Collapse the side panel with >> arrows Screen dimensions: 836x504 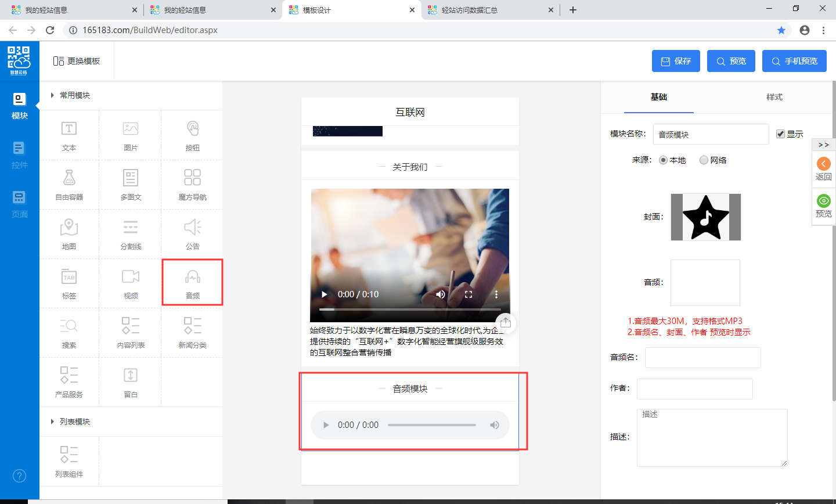point(823,145)
